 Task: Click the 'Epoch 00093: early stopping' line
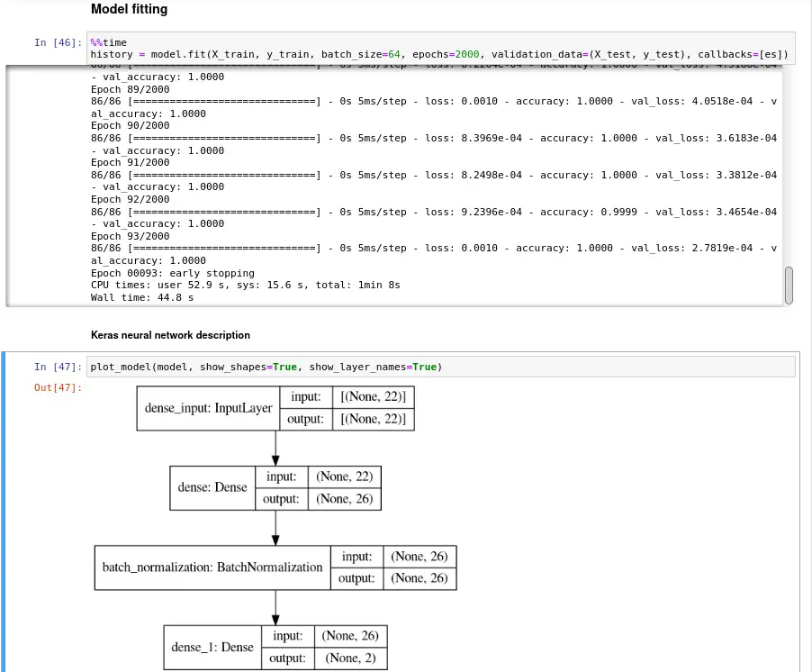point(173,273)
